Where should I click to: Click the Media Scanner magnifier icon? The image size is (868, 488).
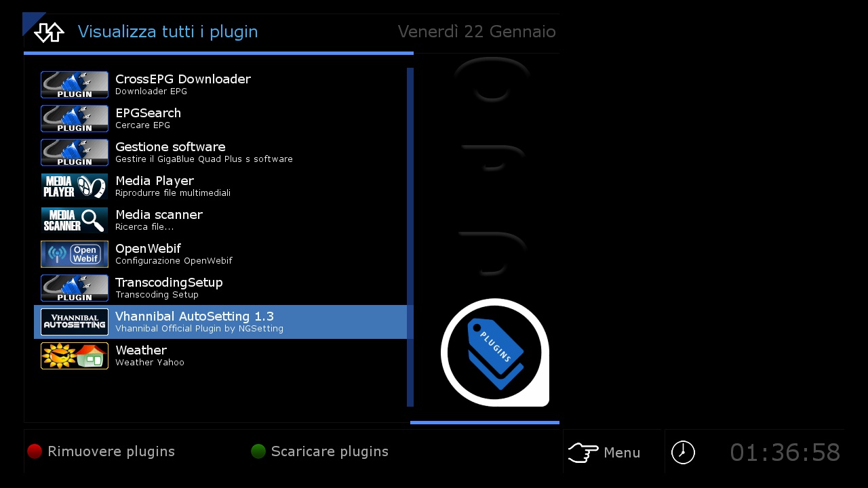(75, 220)
